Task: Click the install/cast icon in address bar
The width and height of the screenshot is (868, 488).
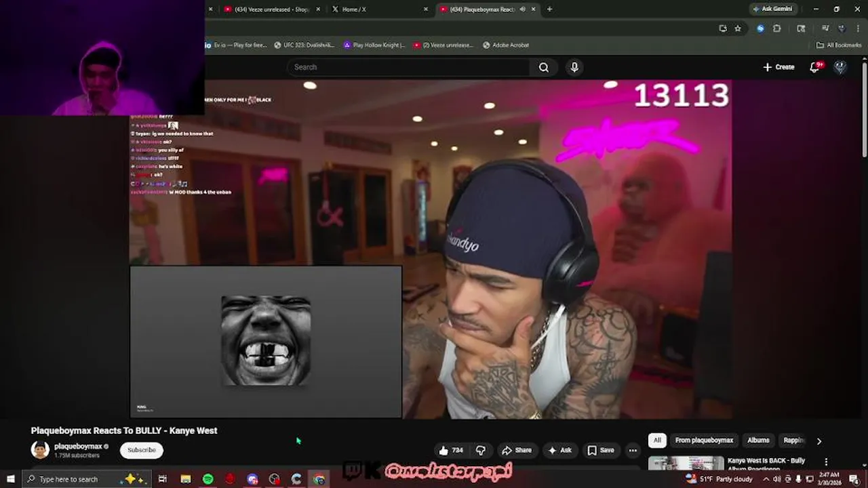Action: 723,28
